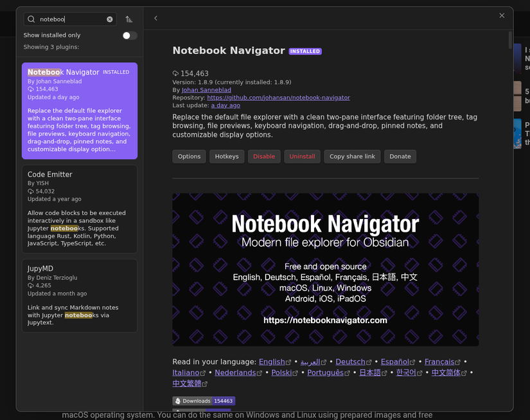Click the Notebook Navigator screenshot image
Viewport: 530px width, 420px height.
pyautogui.click(x=325, y=268)
